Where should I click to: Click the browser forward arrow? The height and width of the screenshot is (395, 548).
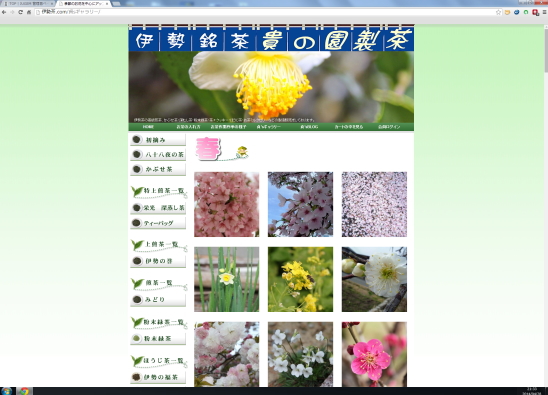(x=12, y=12)
